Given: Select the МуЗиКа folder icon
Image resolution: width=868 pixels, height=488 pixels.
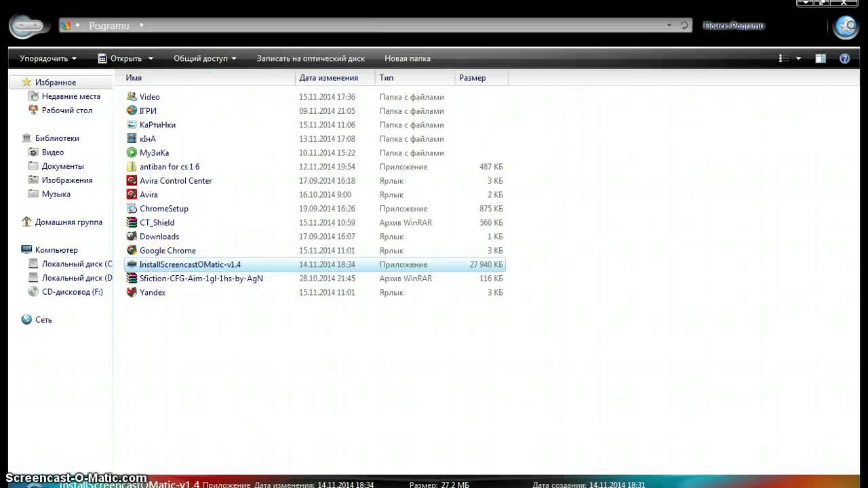Looking at the screenshot, I should (132, 152).
